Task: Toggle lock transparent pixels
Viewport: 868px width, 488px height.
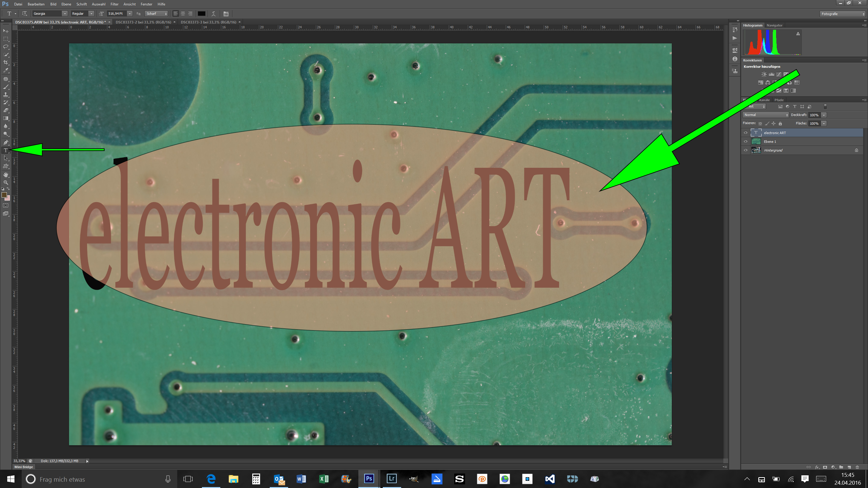Action: [x=760, y=124]
